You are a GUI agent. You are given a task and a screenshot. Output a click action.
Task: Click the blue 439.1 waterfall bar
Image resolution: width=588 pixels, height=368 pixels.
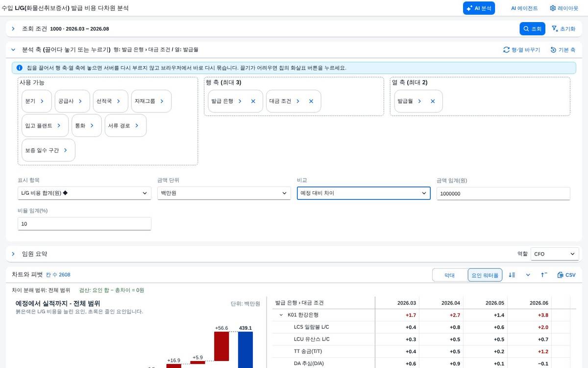click(x=245, y=350)
